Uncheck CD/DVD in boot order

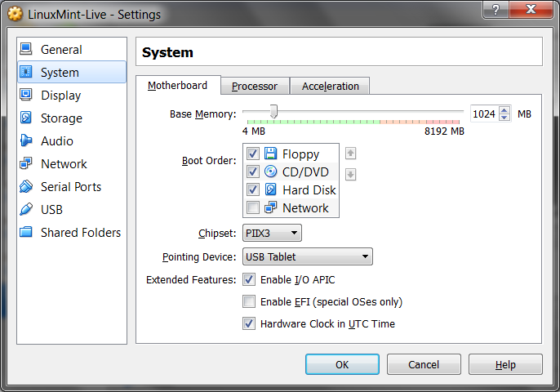pos(253,171)
